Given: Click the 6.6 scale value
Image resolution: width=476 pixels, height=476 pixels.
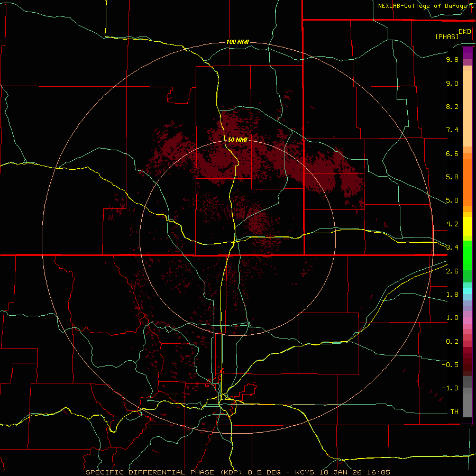Looking at the screenshot, I should tap(452, 153).
